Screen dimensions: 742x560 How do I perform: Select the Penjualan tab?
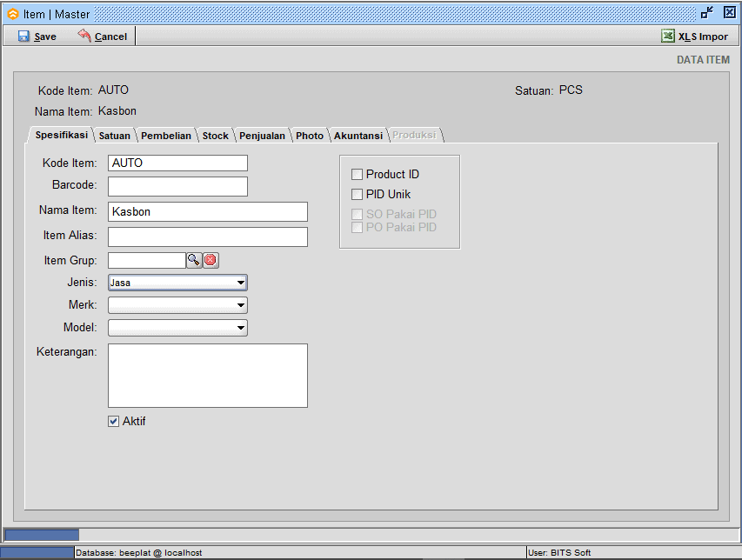click(x=262, y=136)
